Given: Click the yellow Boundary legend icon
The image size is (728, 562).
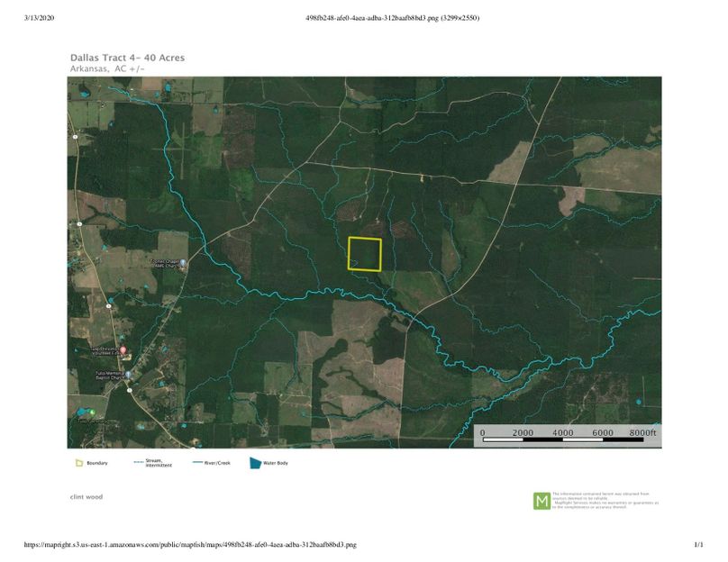Looking at the screenshot, I should point(77,463).
